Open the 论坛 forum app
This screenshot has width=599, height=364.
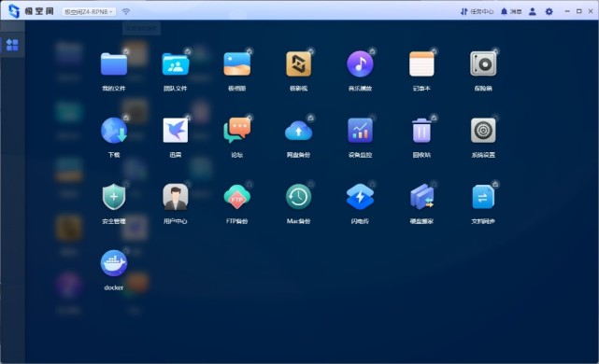pos(236,131)
